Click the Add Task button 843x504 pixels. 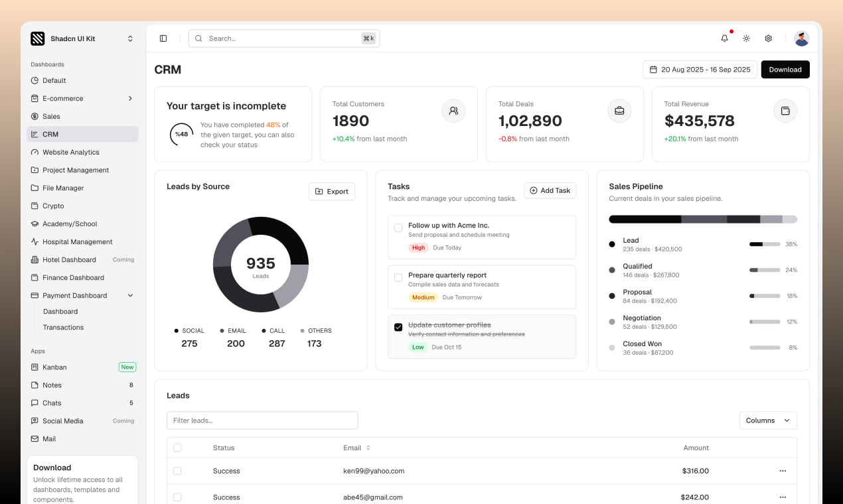tap(550, 190)
